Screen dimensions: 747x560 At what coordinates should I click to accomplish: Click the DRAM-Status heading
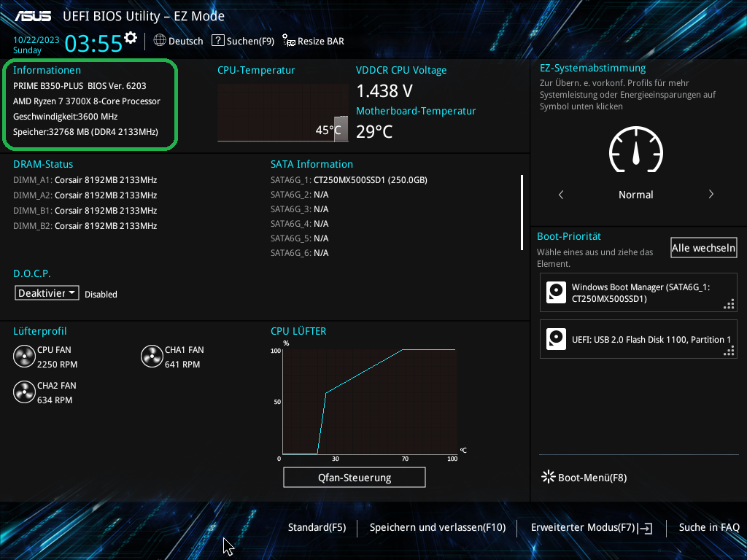[x=43, y=164]
